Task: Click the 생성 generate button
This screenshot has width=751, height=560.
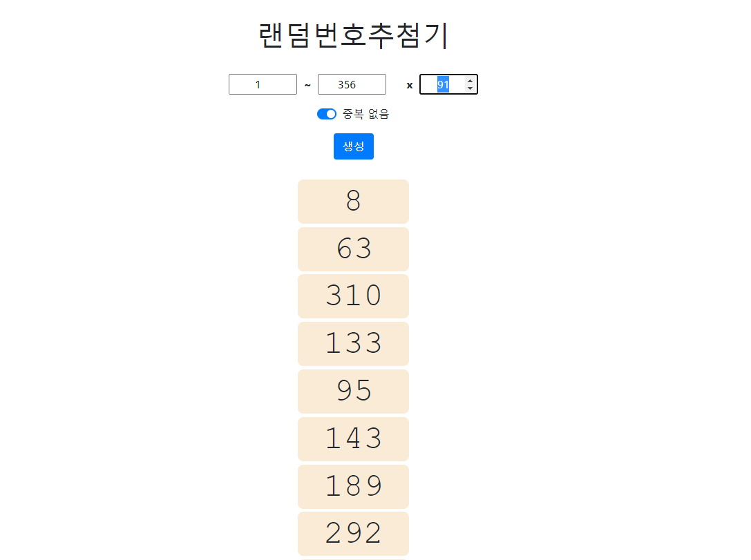Action: (x=353, y=146)
